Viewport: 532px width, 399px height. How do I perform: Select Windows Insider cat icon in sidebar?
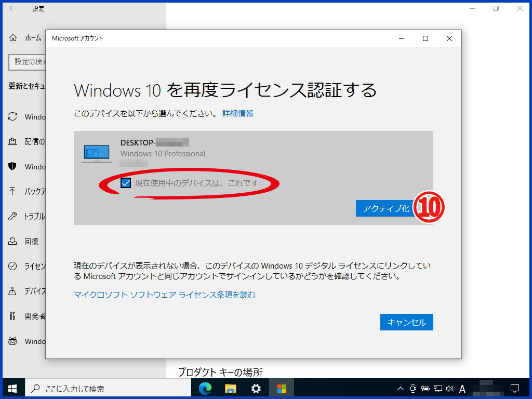click(12, 341)
